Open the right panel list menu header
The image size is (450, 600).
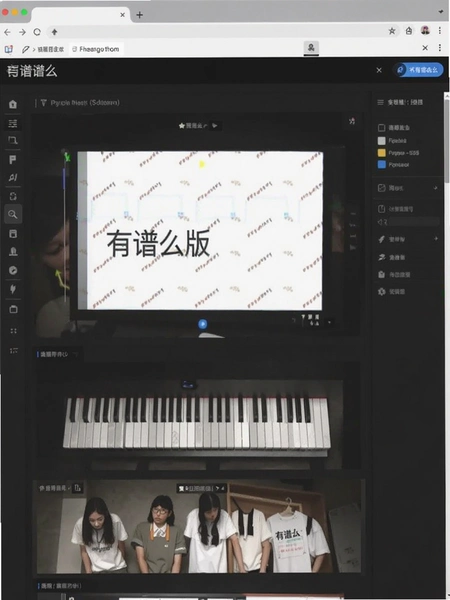point(400,102)
